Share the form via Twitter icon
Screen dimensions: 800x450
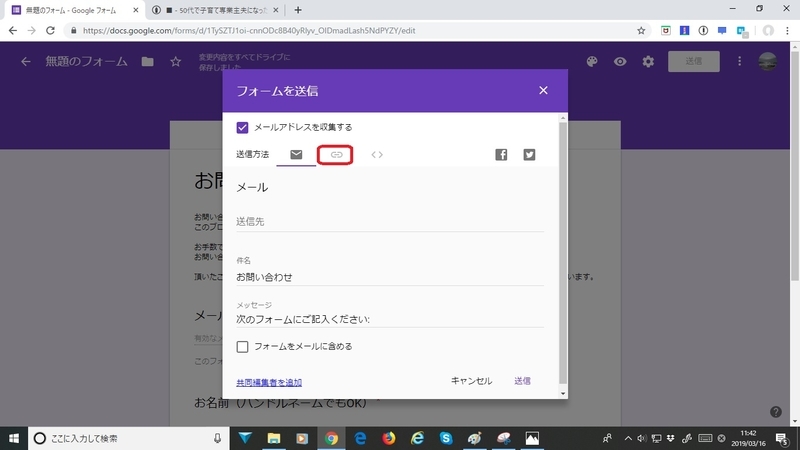529,155
